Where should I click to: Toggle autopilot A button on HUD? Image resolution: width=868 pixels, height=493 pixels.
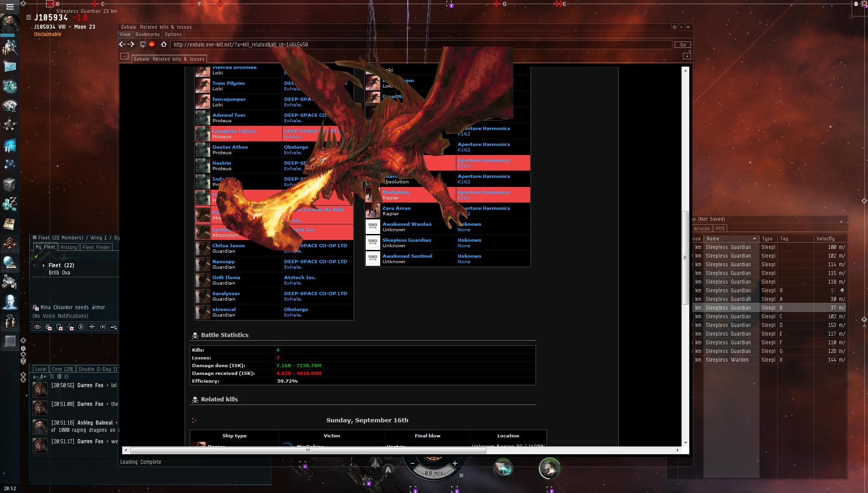pos(388,470)
